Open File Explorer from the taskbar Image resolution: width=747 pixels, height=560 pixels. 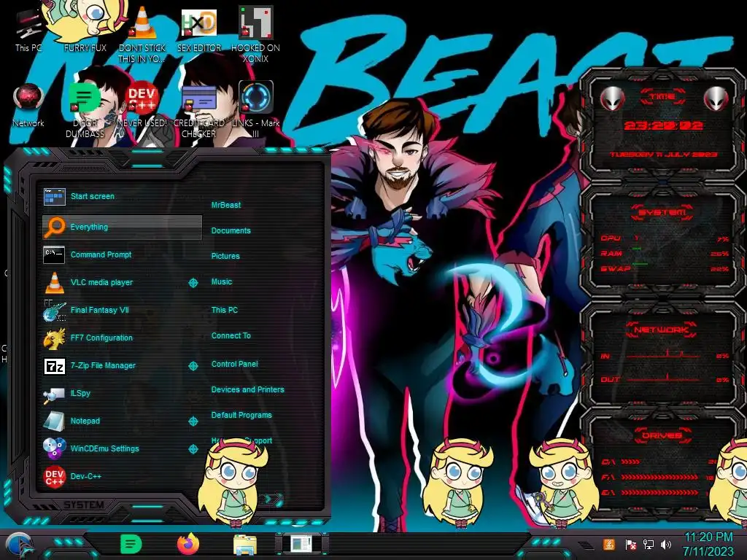tap(245, 545)
